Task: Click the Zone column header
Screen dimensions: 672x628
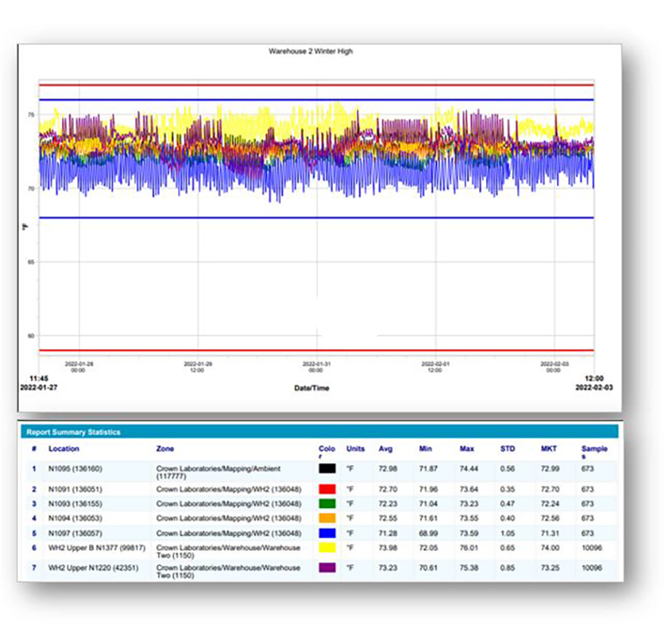Action: click(165, 448)
